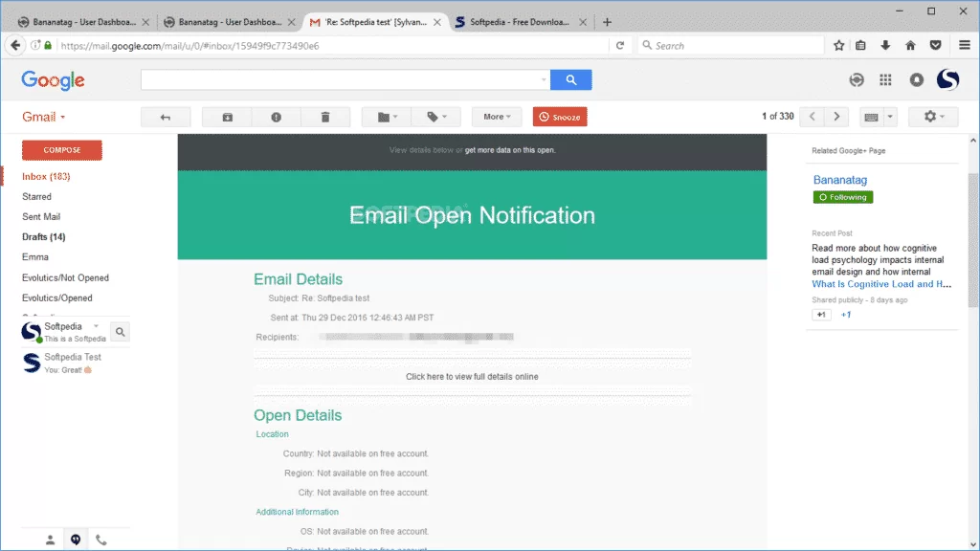Viewport: 980px width, 551px height.
Task: Open Softpedia account avatar in header
Action: (x=947, y=79)
